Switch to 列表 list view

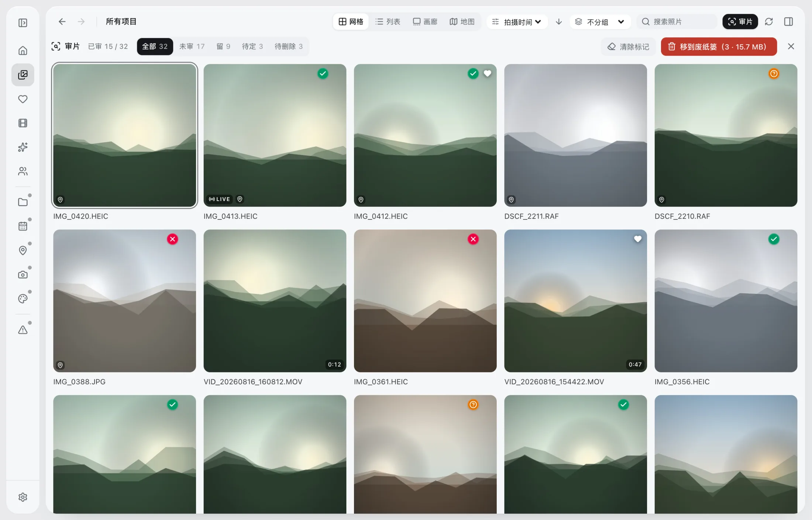tap(388, 21)
